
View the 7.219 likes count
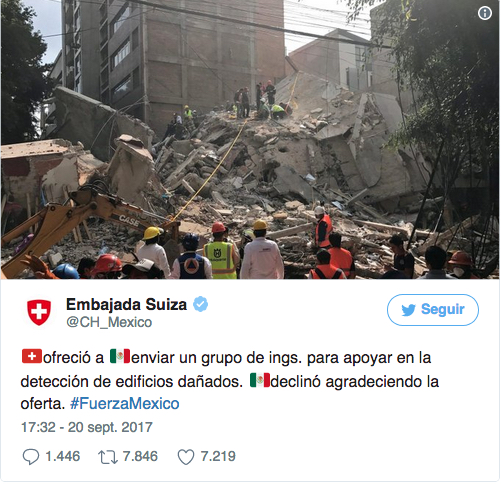pos(218,456)
